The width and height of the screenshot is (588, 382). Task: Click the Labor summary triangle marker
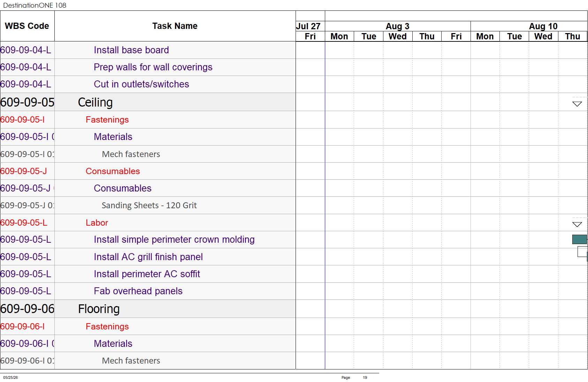pyautogui.click(x=577, y=224)
